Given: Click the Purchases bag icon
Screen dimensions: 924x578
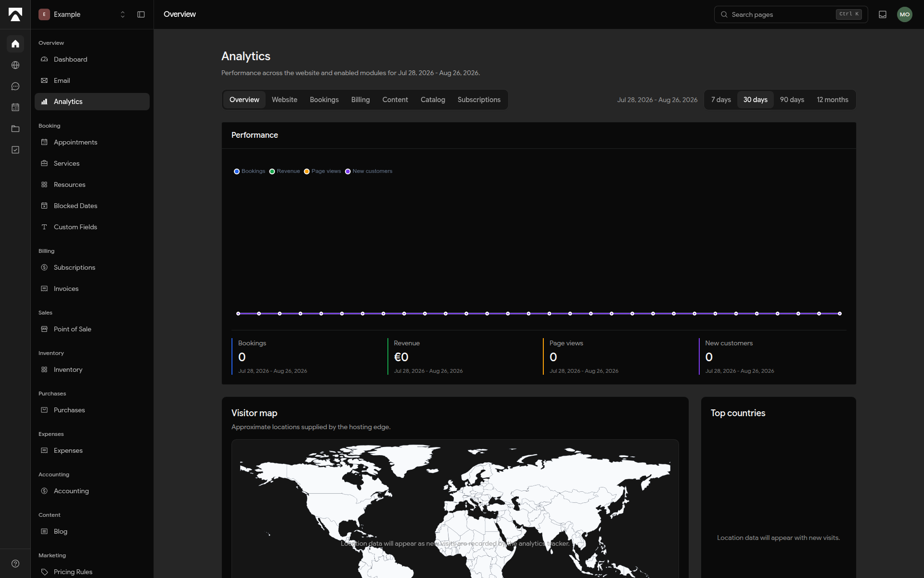Looking at the screenshot, I should (44, 410).
